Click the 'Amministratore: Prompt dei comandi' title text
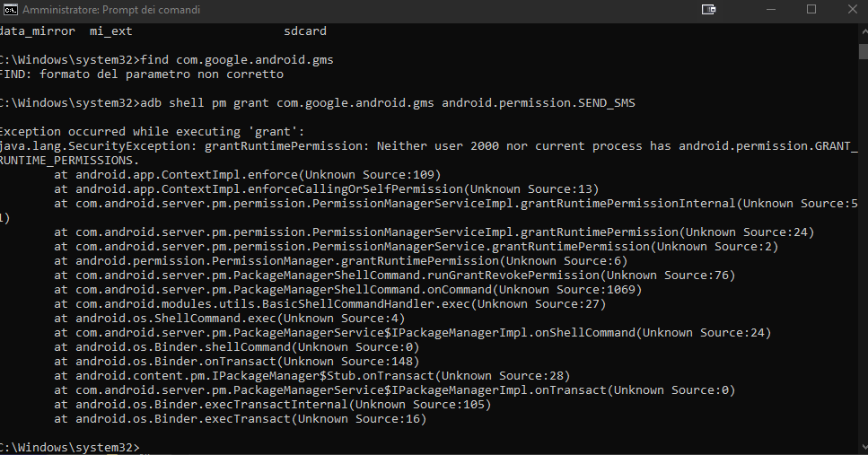 tap(111, 10)
